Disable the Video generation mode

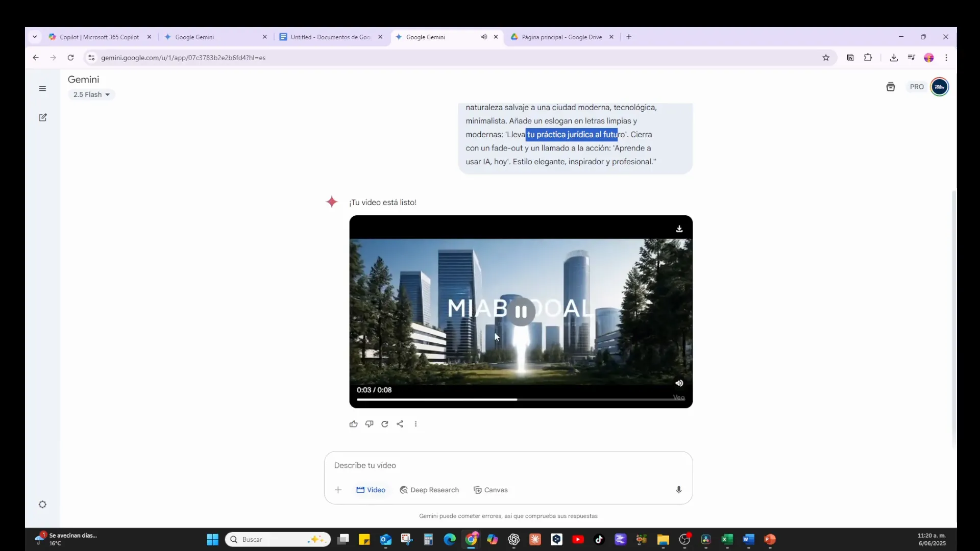371,490
